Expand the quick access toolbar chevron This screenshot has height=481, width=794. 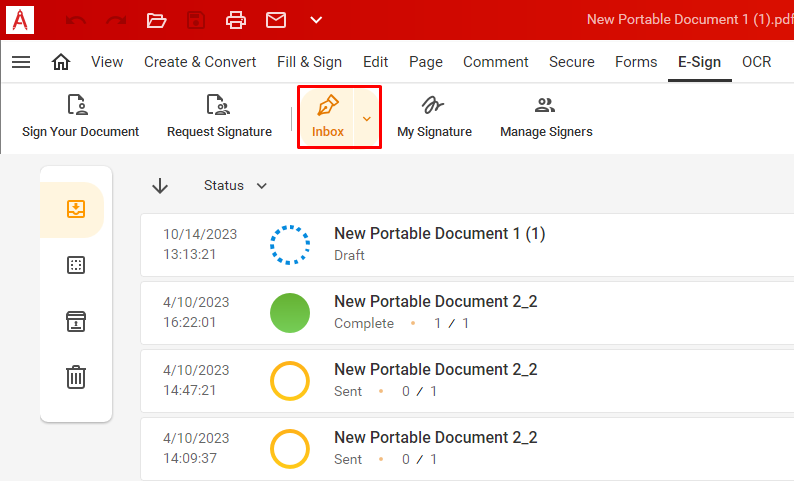pyautogui.click(x=316, y=20)
